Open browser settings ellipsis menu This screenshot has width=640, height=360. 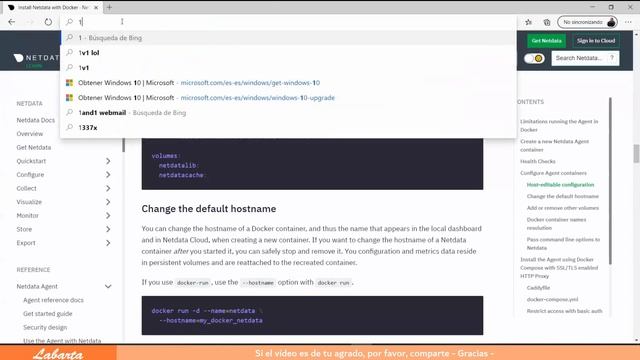(x=628, y=22)
